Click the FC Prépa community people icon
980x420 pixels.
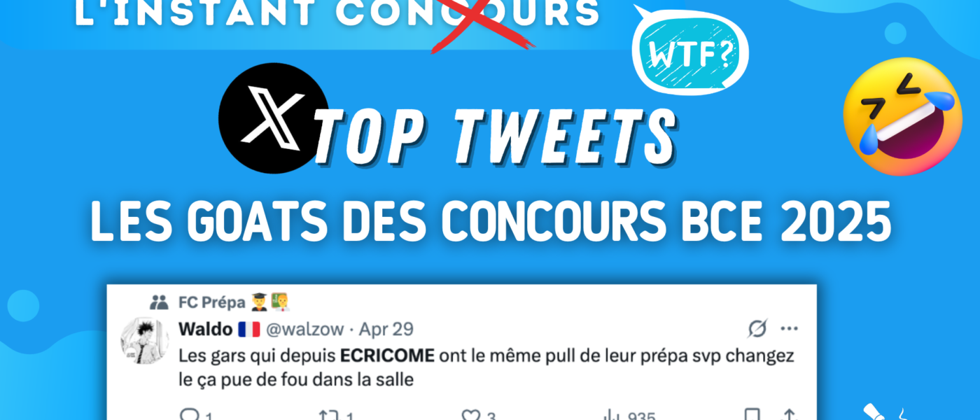point(159,302)
